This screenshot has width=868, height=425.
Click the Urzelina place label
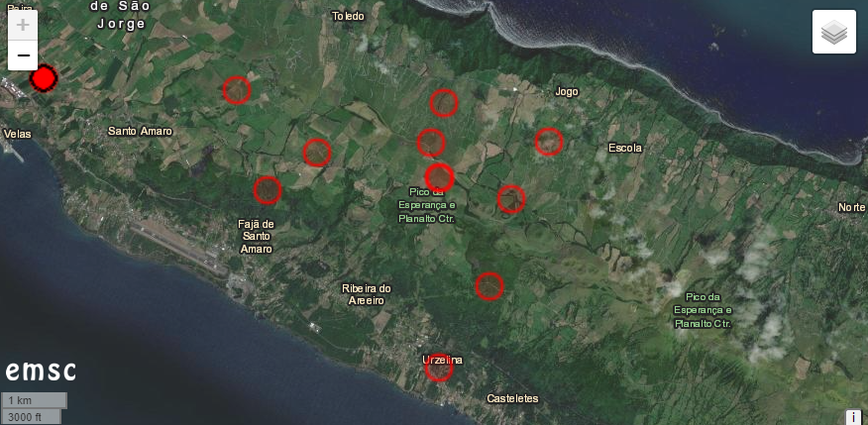click(442, 361)
